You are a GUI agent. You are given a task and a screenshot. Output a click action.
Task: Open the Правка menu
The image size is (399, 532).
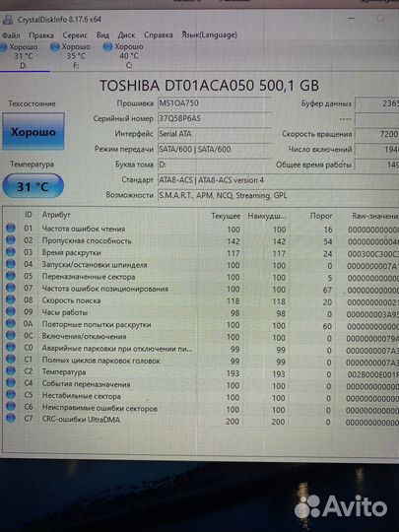point(41,34)
